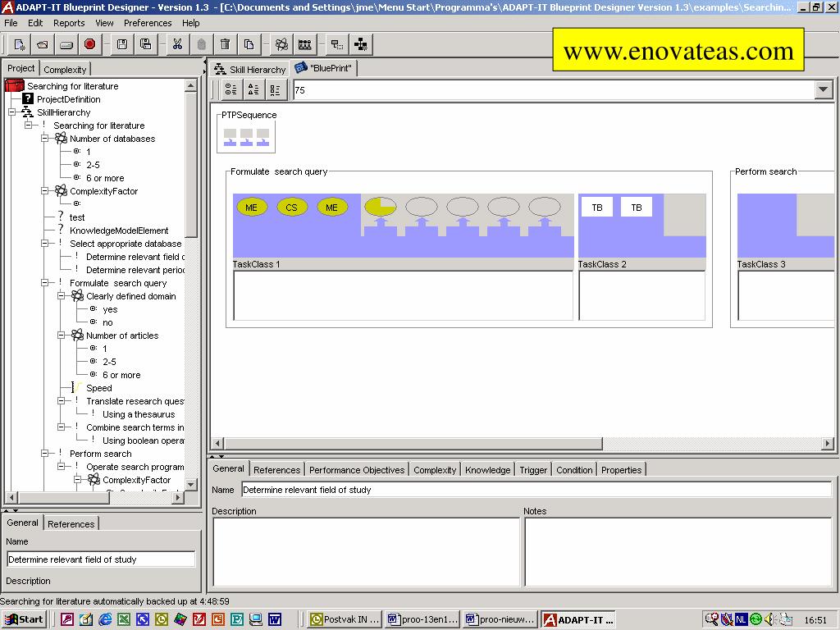840x630 pixels.
Task: Click the triangle-bullets list view icon
Action: (x=253, y=90)
